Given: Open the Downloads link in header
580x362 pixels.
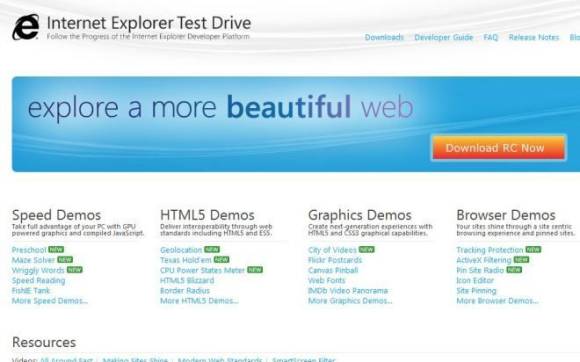Looking at the screenshot, I should coord(384,37).
